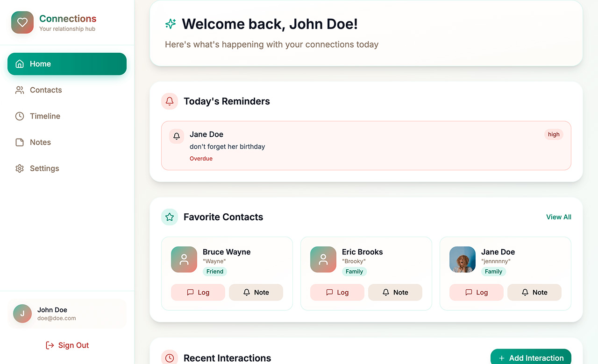Screen dimensions: 598x364
Task: Click the high priority badge on the reminder
Action: click(x=554, y=134)
